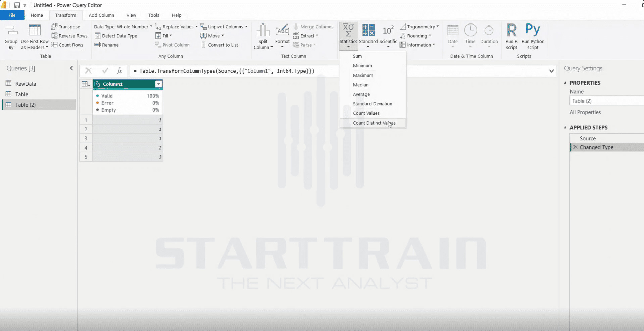Image resolution: width=644 pixels, height=331 pixels.
Task: Select the Table (2) query
Action: 39,105
